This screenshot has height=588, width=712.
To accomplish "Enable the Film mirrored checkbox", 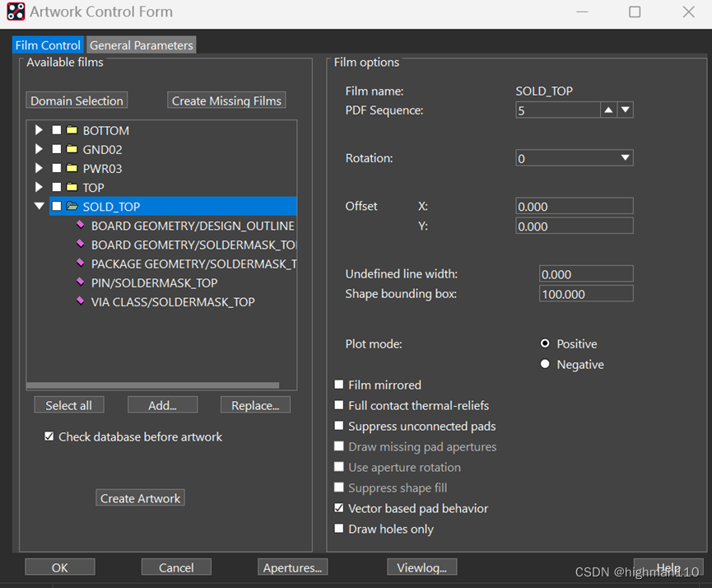I will coord(339,385).
